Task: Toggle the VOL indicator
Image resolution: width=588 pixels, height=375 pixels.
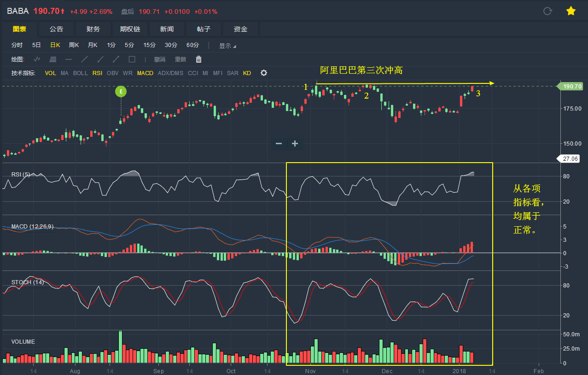Action: 51,73
